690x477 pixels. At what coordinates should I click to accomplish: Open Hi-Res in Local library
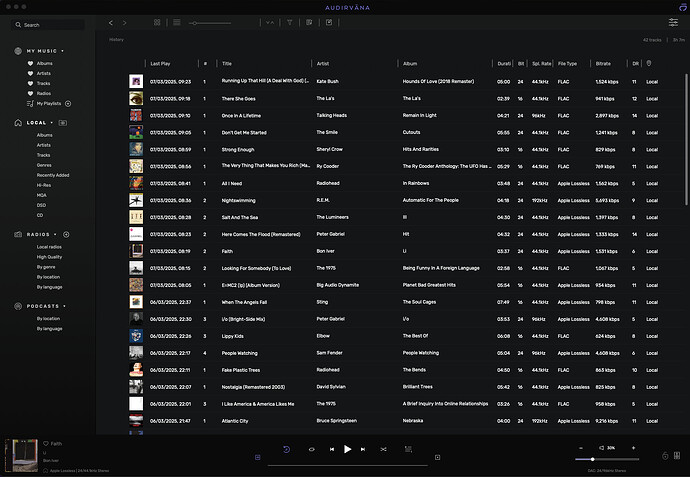pyautogui.click(x=43, y=185)
